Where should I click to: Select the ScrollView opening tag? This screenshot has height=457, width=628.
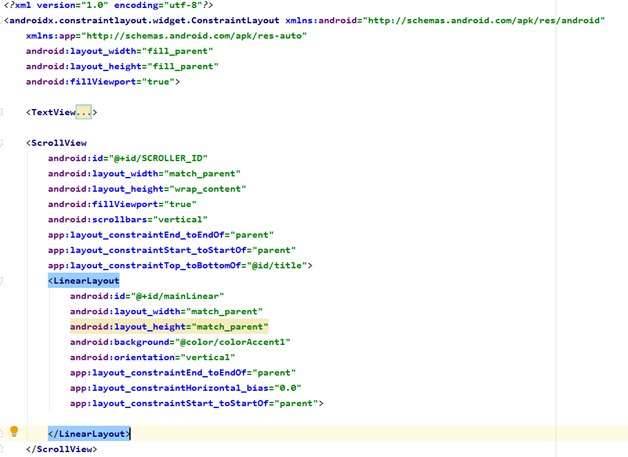56,143
